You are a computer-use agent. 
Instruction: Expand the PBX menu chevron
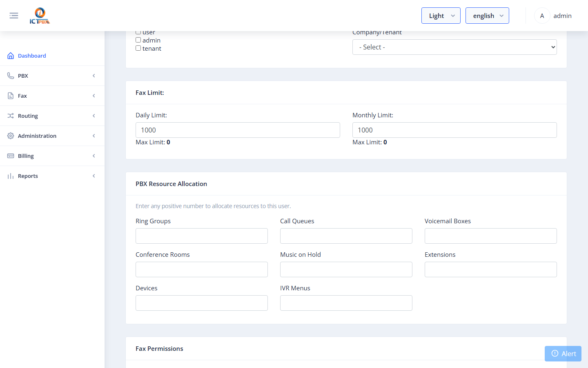94,76
